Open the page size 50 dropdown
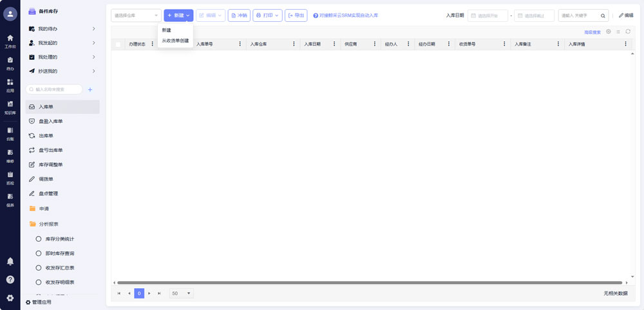644x310 pixels. (181, 293)
